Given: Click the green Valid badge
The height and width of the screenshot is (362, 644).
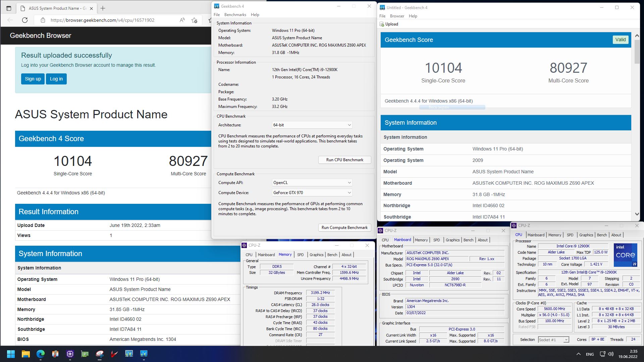Looking at the screenshot, I should 620,40.
